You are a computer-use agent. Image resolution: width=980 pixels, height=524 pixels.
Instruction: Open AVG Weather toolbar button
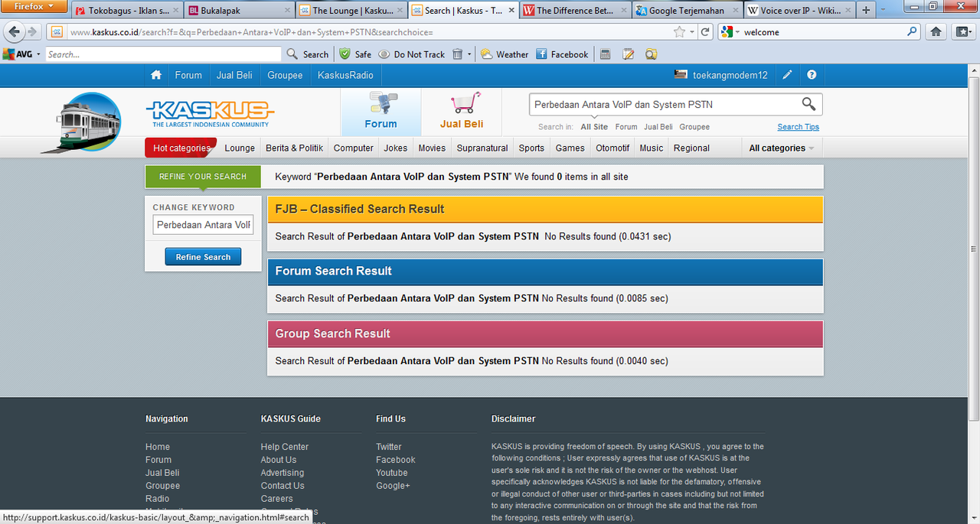(505, 54)
